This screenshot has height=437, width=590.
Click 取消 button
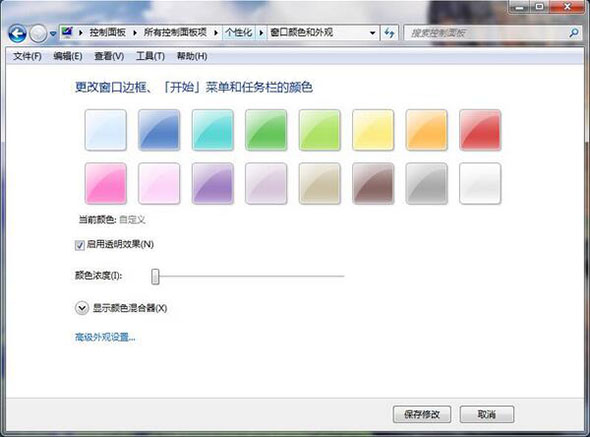(x=487, y=414)
